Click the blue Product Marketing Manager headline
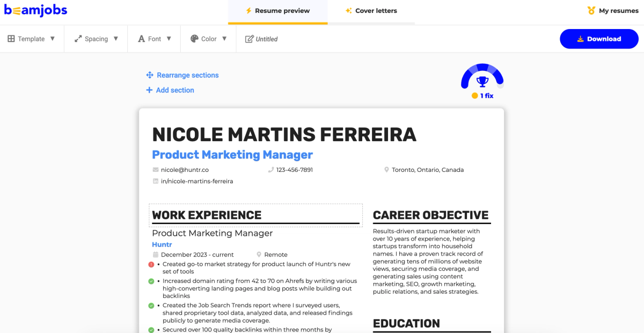644x333 pixels. [x=232, y=155]
